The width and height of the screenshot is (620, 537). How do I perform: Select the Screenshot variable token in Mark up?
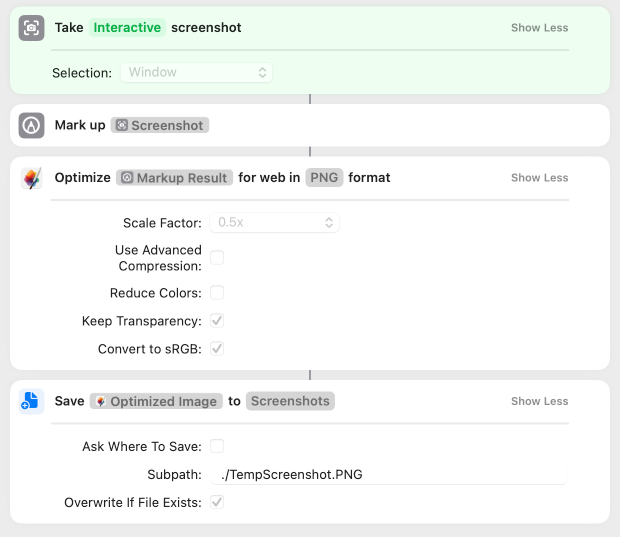click(160, 126)
